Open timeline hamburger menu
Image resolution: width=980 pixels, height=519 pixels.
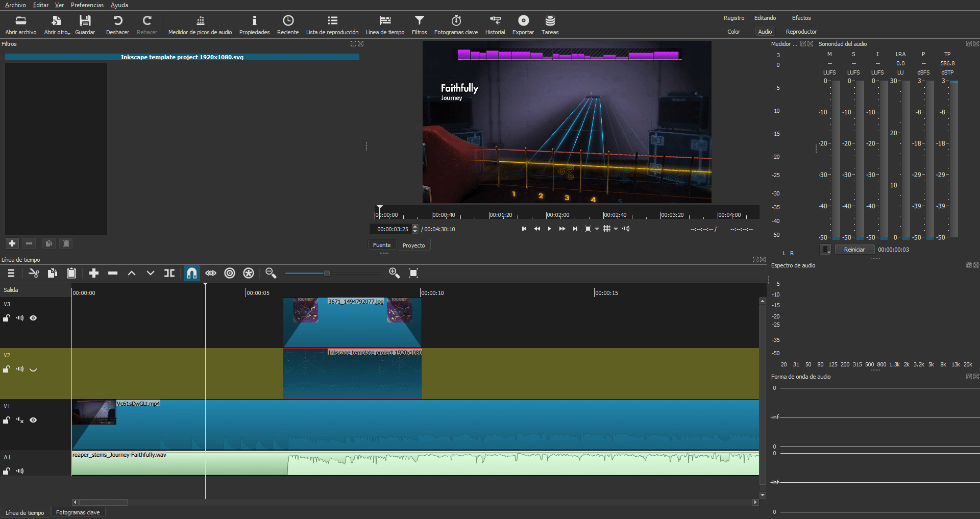(11, 273)
